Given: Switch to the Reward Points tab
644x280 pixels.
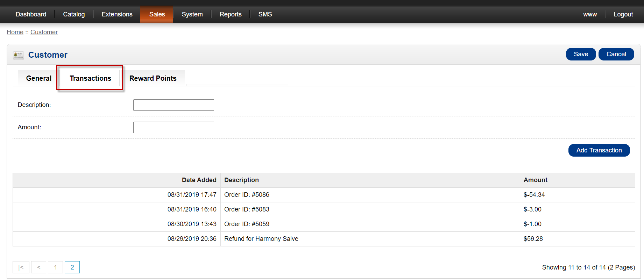Looking at the screenshot, I should [x=153, y=78].
